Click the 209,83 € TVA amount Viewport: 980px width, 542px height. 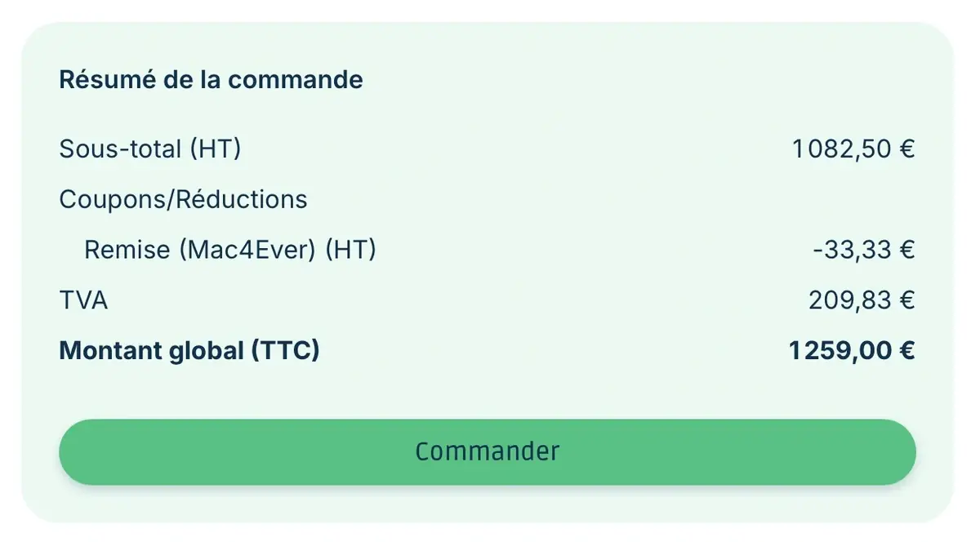pos(861,300)
